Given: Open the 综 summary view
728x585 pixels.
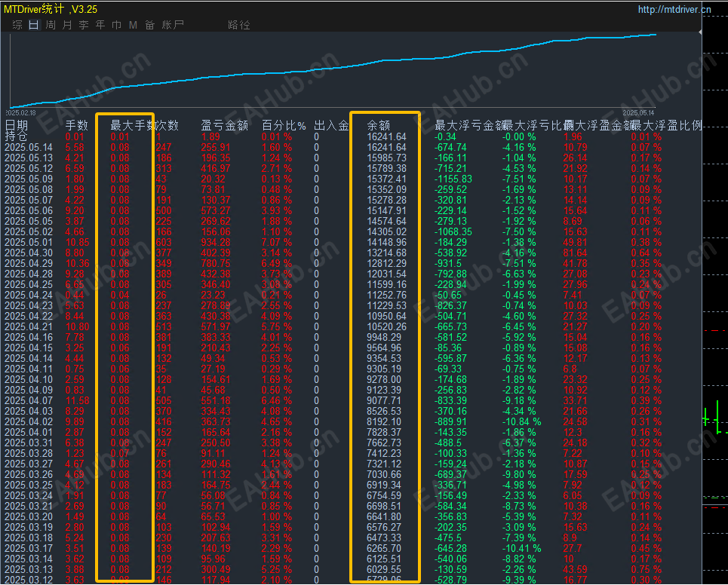Looking at the screenshot, I should [x=16, y=24].
